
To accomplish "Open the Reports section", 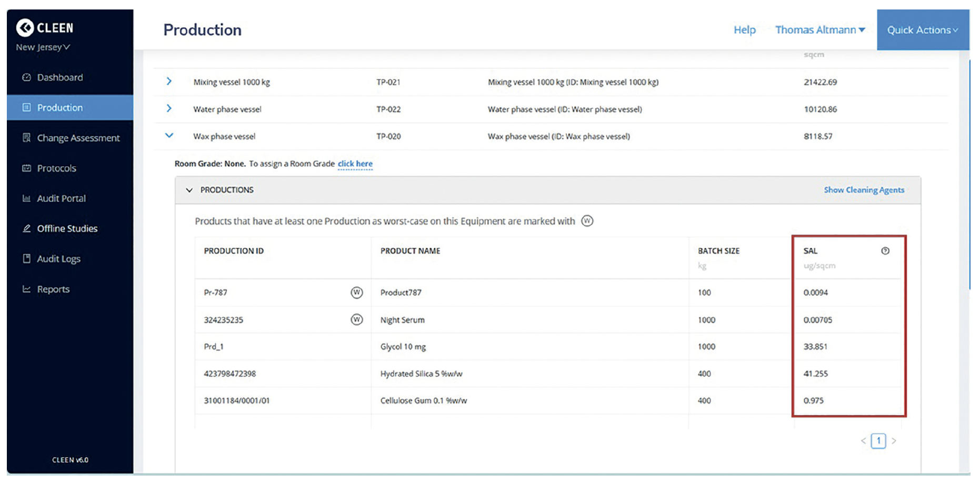I will tap(53, 289).
